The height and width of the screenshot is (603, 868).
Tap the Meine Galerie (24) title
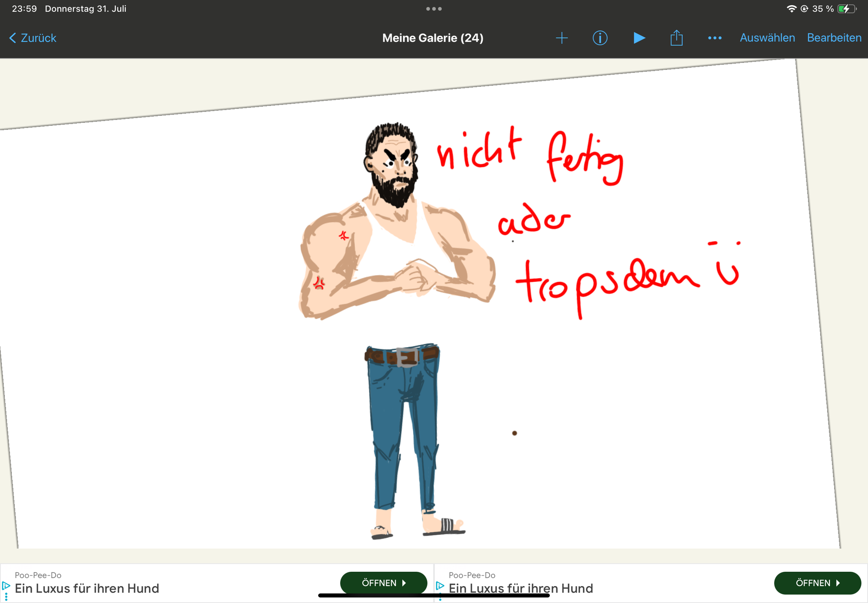(432, 38)
